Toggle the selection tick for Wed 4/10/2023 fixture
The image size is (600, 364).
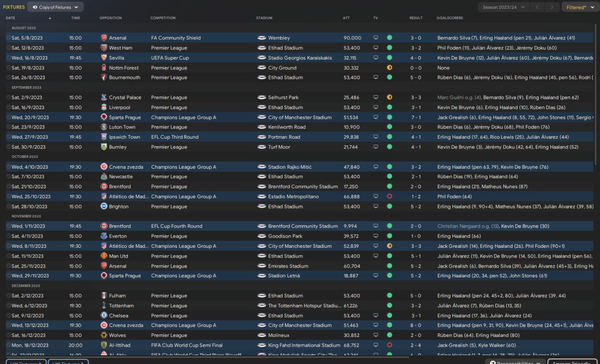8,167
